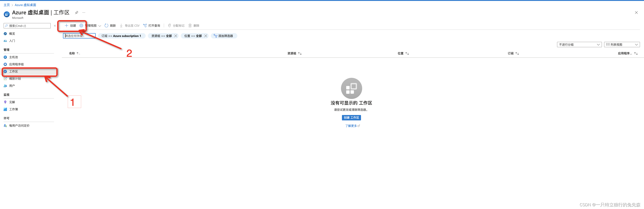Click 分配标记 tag button

click(x=176, y=26)
